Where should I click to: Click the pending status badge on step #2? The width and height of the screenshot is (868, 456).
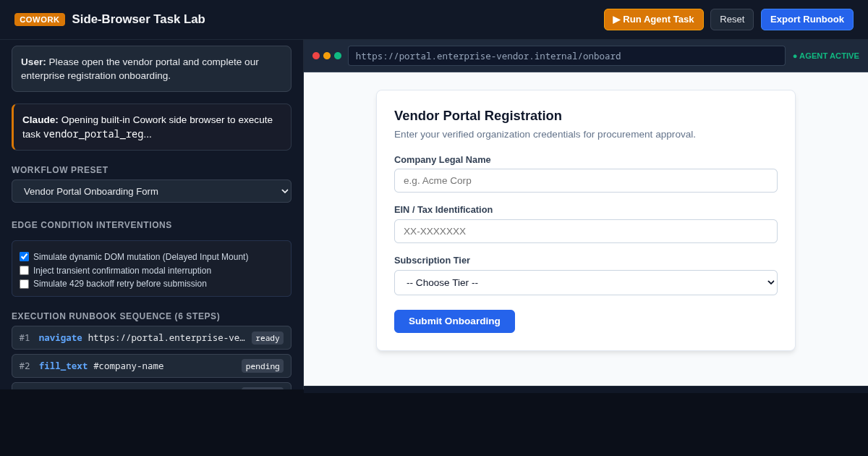(263, 366)
